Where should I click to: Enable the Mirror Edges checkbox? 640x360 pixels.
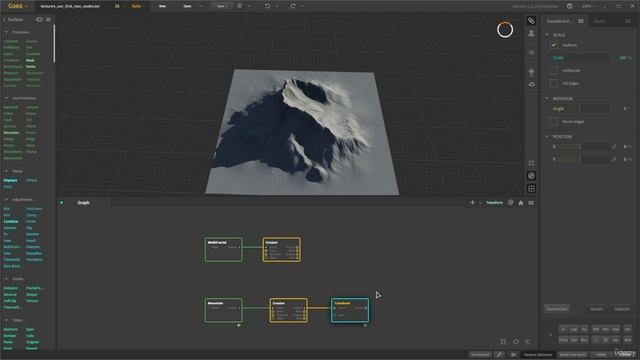pyautogui.click(x=554, y=122)
